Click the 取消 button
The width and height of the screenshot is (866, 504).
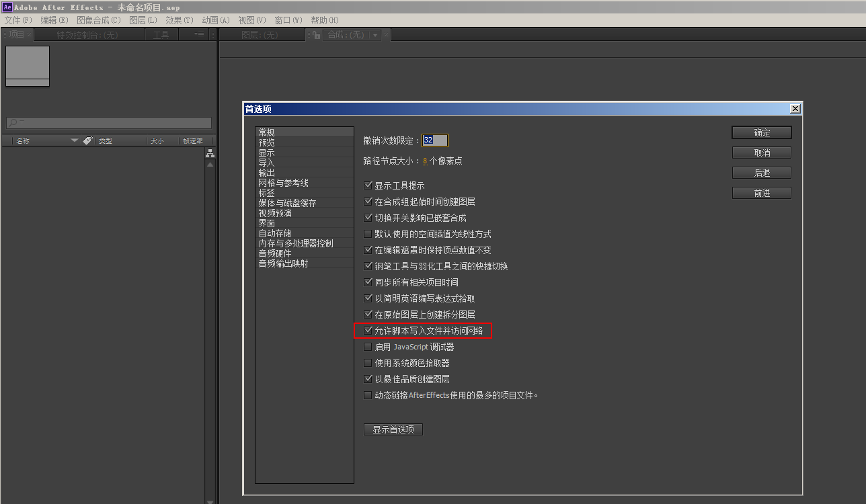click(762, 153)
